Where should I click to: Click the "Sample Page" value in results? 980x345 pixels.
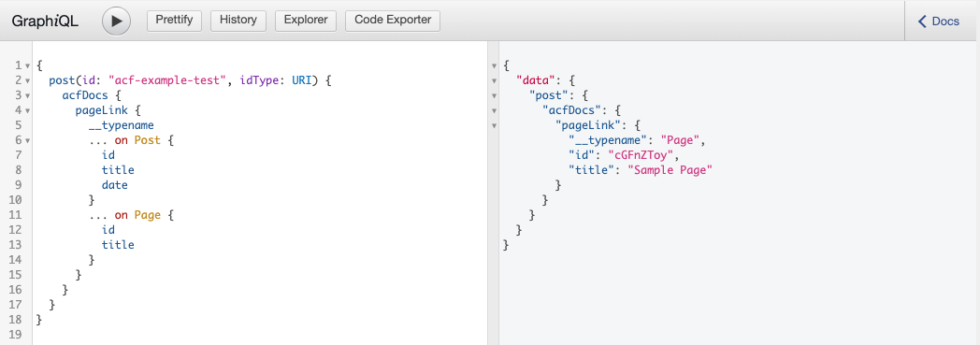pos(670,170)
